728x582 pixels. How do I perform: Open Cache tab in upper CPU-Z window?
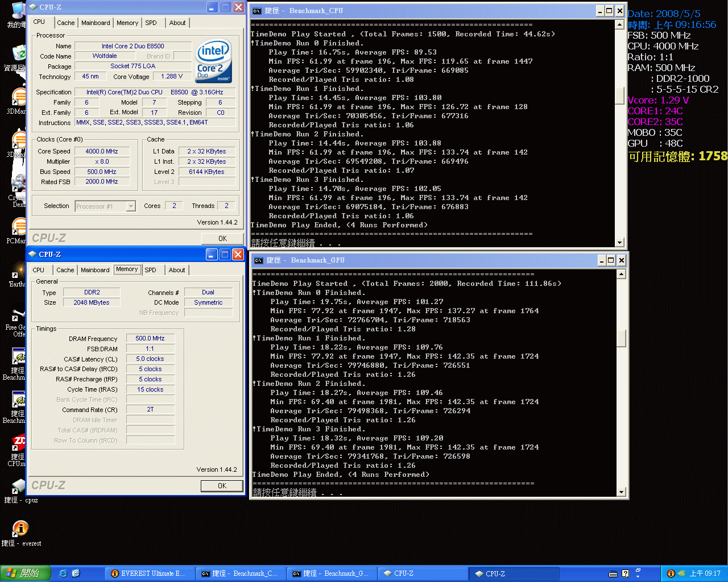pos(66,23)
